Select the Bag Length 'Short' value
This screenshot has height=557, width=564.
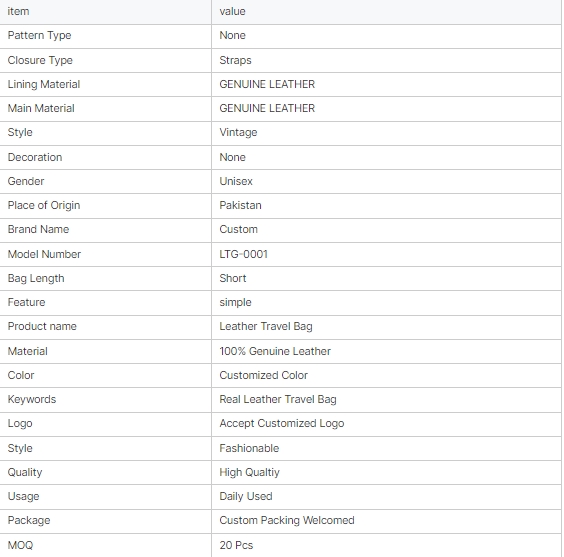pyautogui.click(x=233, y=278)
